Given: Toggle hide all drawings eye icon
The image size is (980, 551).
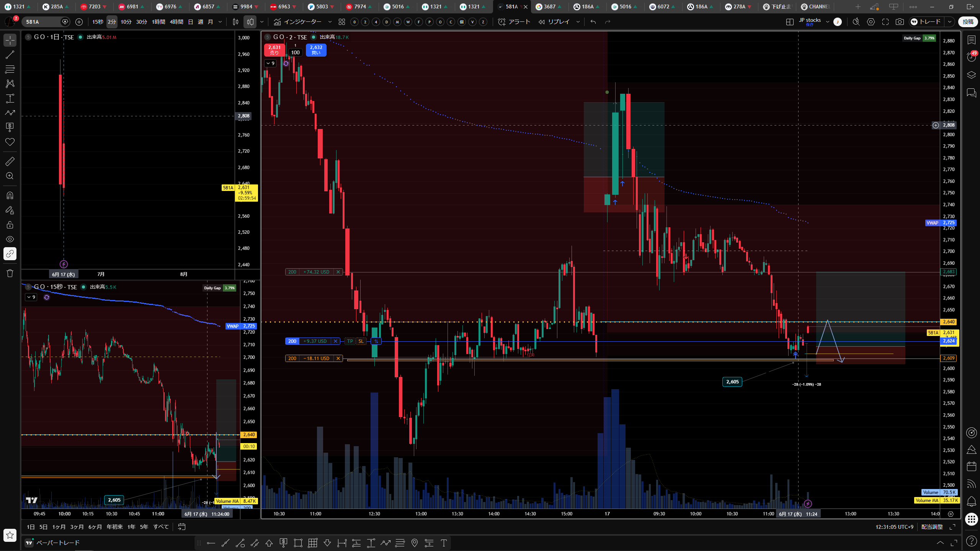Looking at the screenshot, I should [10, 239].
